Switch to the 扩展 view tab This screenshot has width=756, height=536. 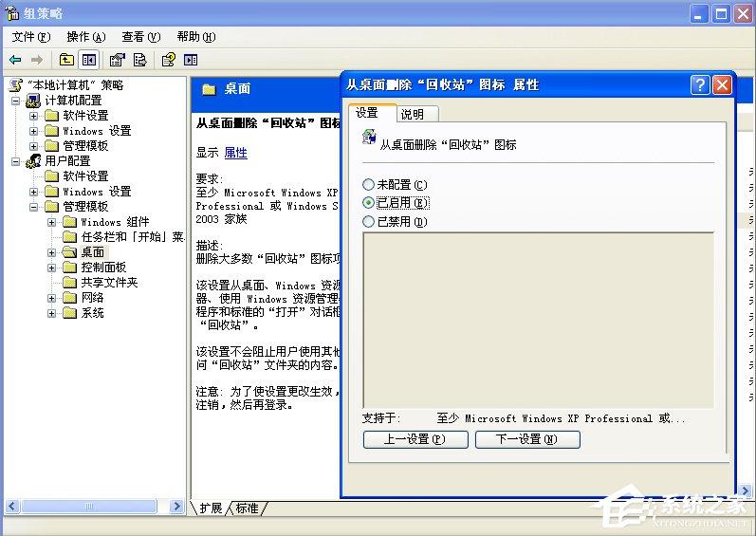[x=211, y=508]
